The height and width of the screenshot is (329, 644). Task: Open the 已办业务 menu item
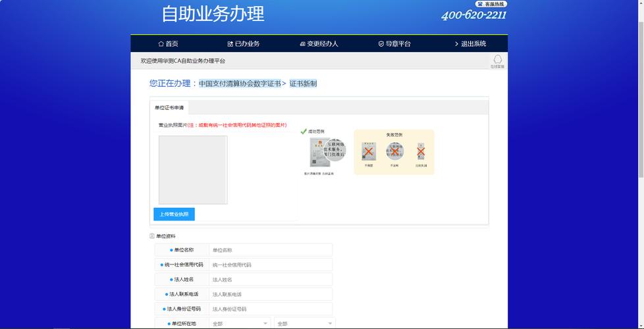244,43
